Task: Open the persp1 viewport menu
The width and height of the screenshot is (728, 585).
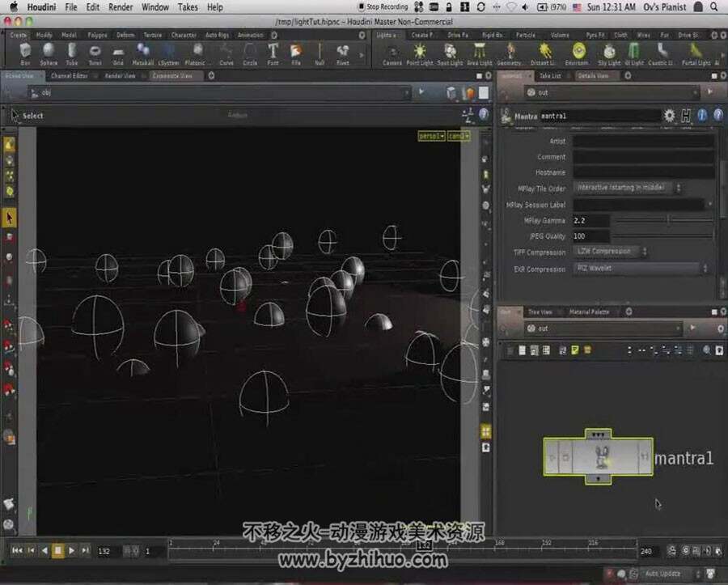Action: tap(431, 136)
